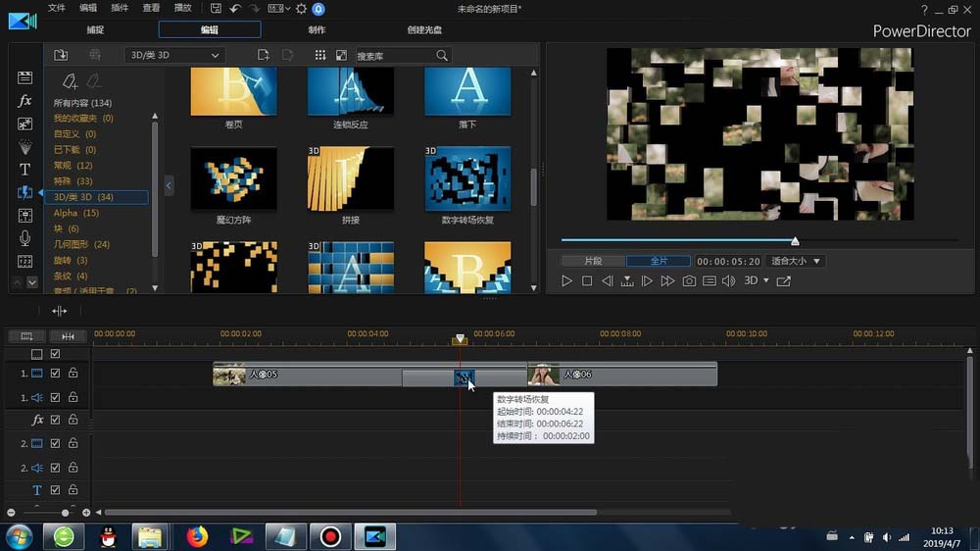Lock audio track 1 with the padlock

(x=73, y=397)
